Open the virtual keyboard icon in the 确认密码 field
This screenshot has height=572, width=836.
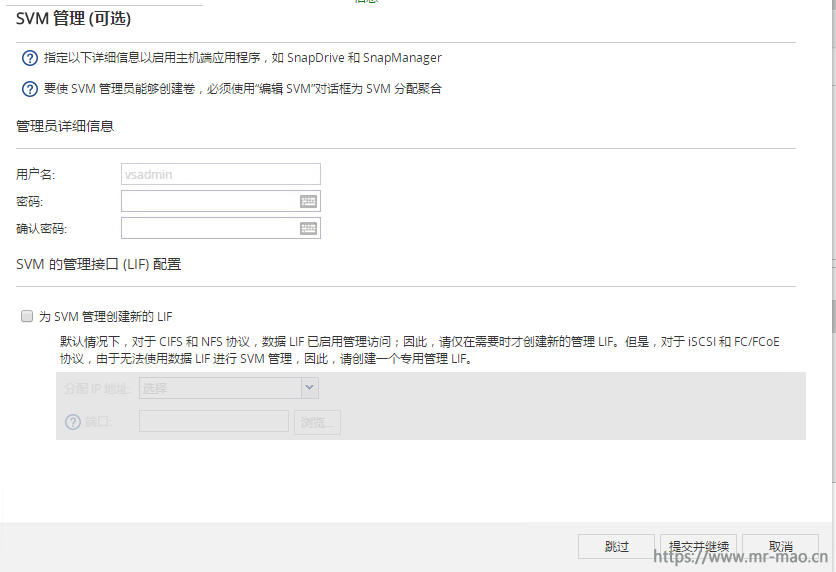click(x=308, y=228)
